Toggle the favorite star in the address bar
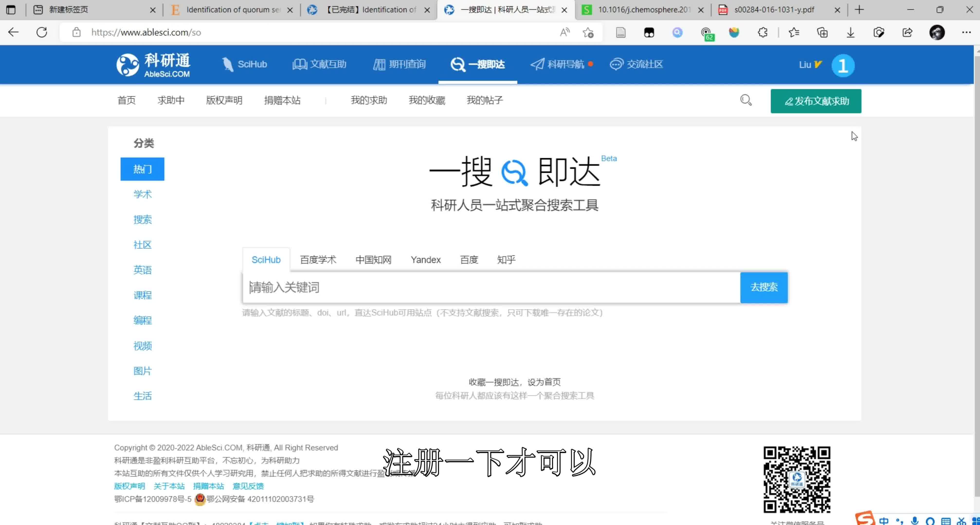 coord(588,32)
